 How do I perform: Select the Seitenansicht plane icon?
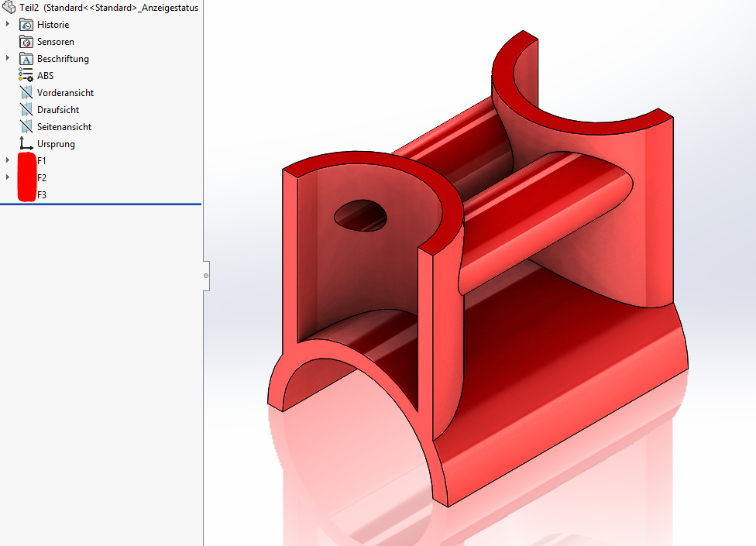pos(26,127)
